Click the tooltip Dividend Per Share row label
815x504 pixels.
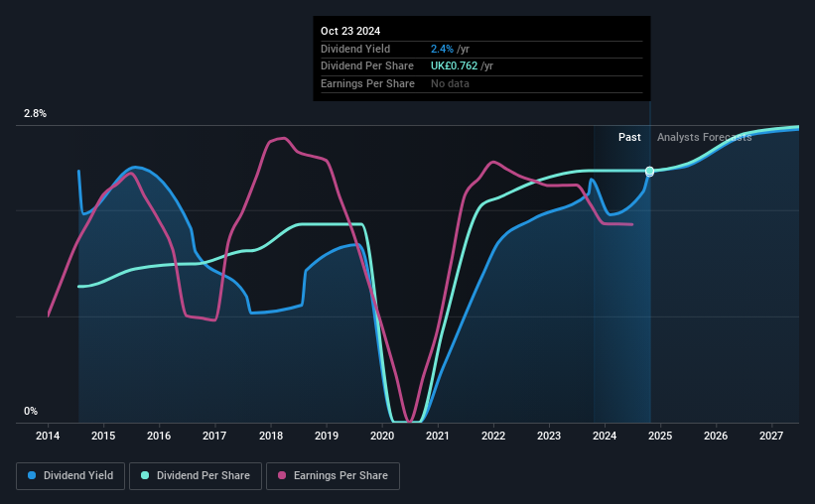click(x=367, y=66)
